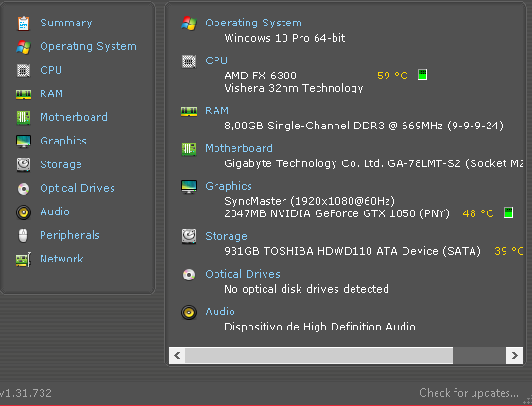532x406 pixels.
Task: Click the Summary clipboard icon in sidebar
Action: pyautogui.click(x=24, y=23)
